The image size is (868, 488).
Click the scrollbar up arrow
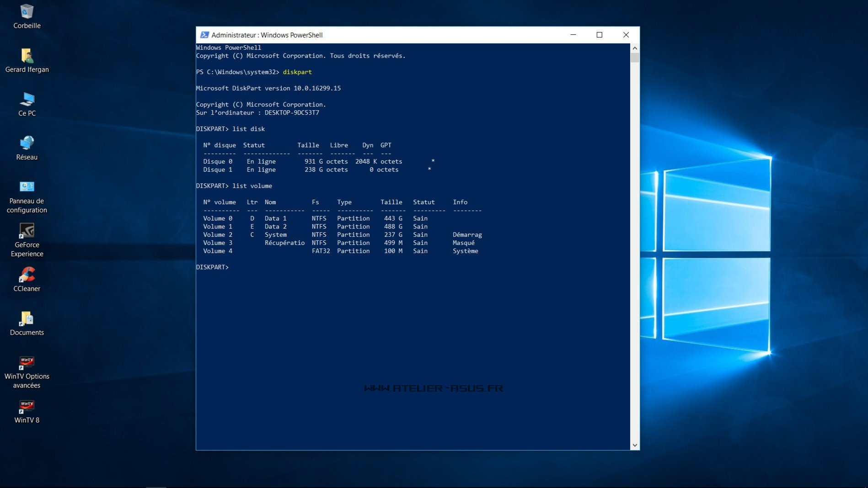click(635, 48)
